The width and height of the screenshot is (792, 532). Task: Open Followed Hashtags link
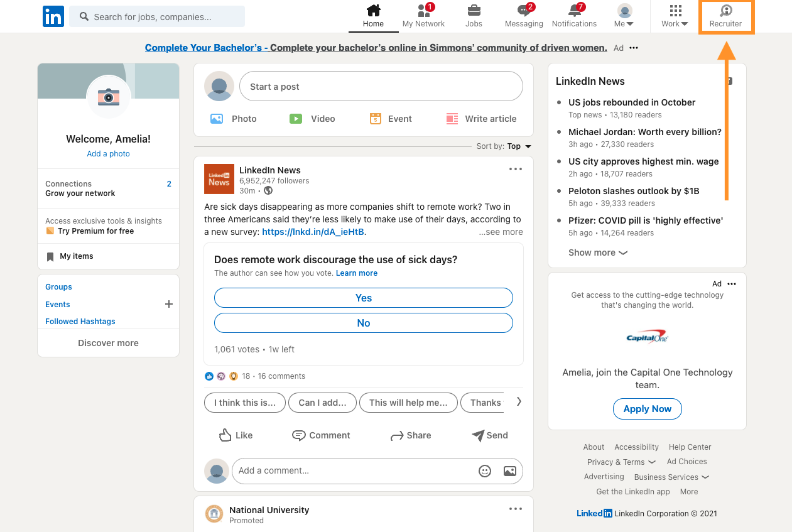[x=80, y=322]
